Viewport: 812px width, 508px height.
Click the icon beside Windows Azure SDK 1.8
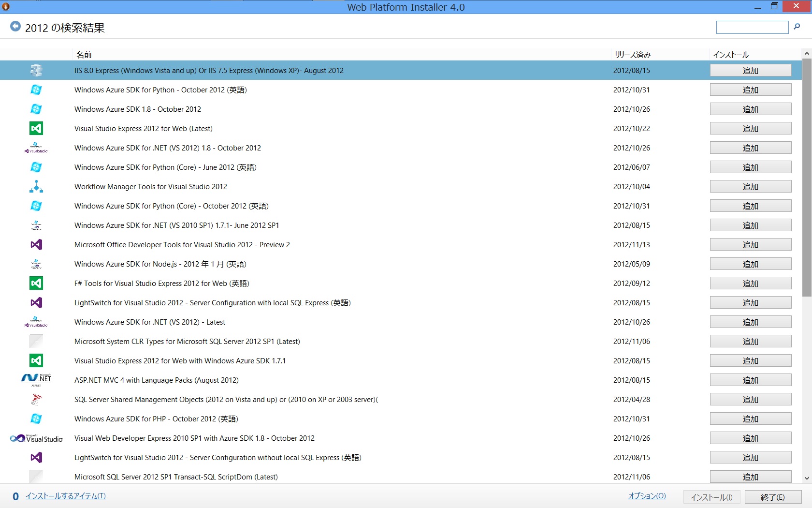(36, 109)
